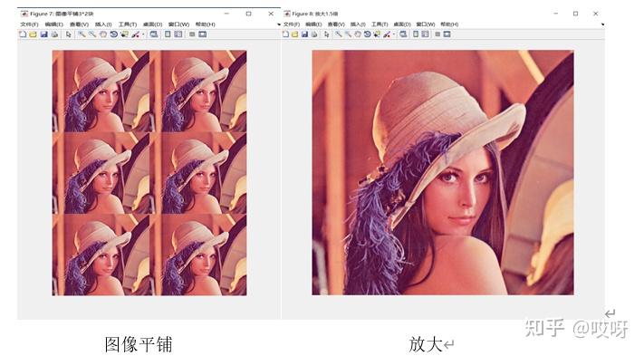Select Rotate 3D tool in Figure 7
The image size is (644, 356).
[114, 34]
